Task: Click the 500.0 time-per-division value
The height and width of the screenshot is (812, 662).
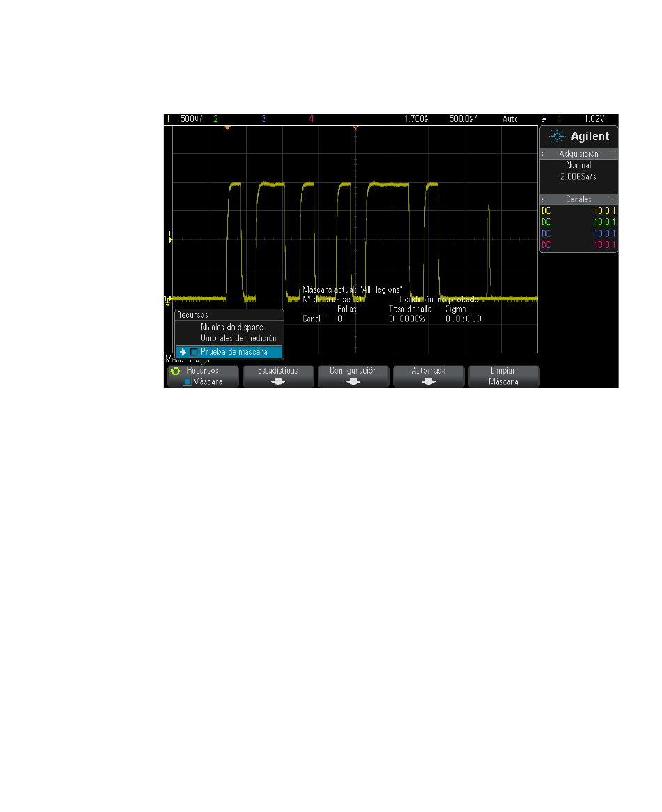Action: pyautogui.click(x=463, y=118)
